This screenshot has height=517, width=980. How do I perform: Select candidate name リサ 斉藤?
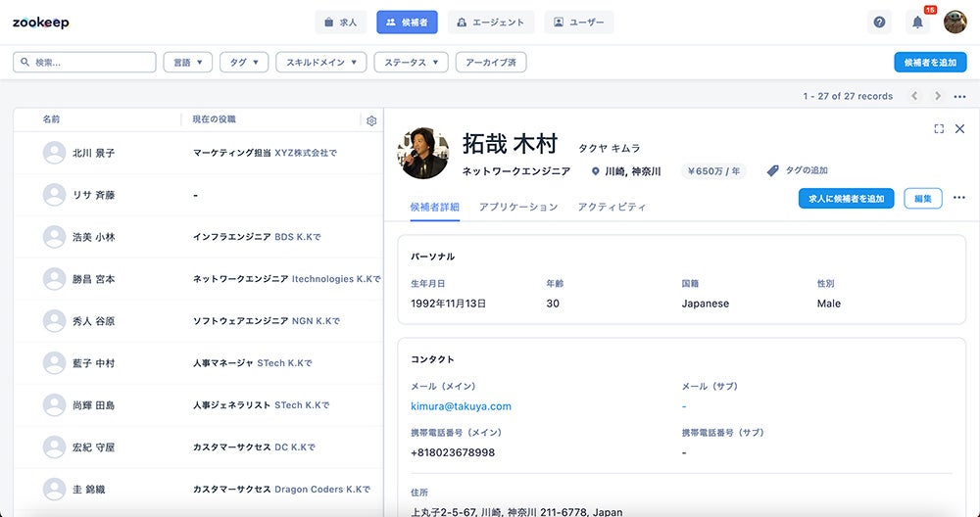coord(94,195)
